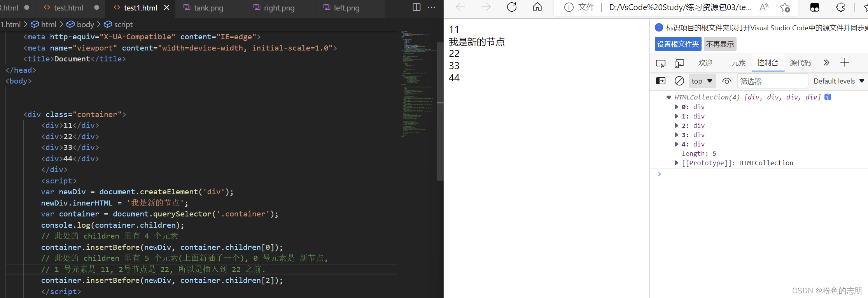Click the 设置根文件夹 button
Viewport: 868px width, 298px height.
pyautogui.click(x=678, y=44)
